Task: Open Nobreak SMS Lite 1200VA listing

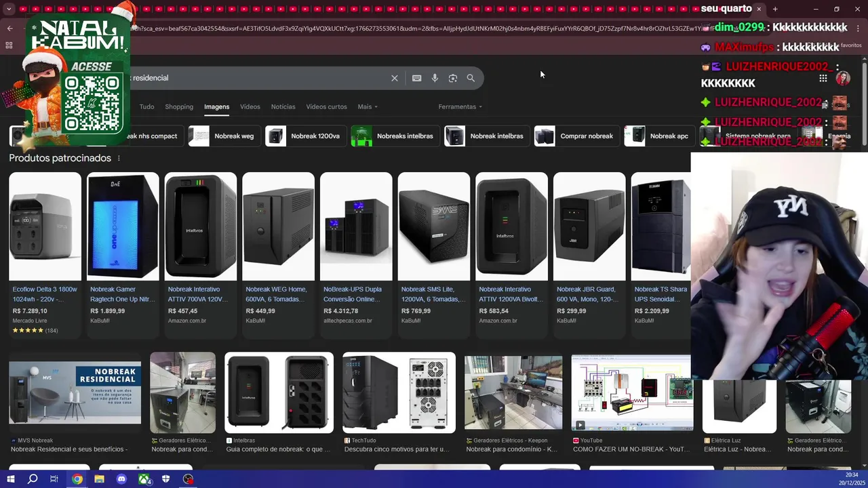Action: coord(434,255)
